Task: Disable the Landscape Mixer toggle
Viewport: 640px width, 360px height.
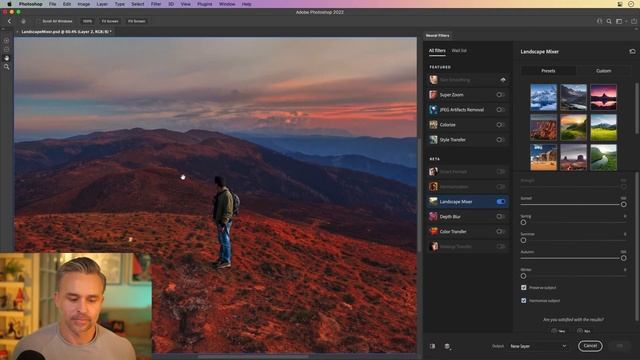Action: point(500,201)
